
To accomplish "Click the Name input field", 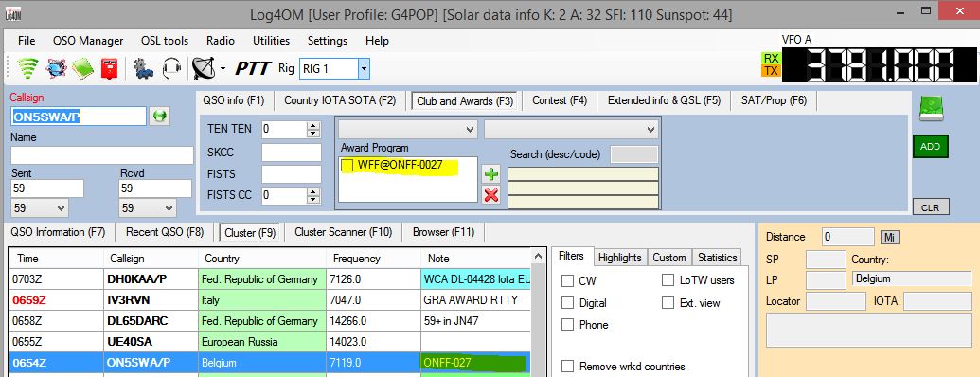I will click(102, 155).
